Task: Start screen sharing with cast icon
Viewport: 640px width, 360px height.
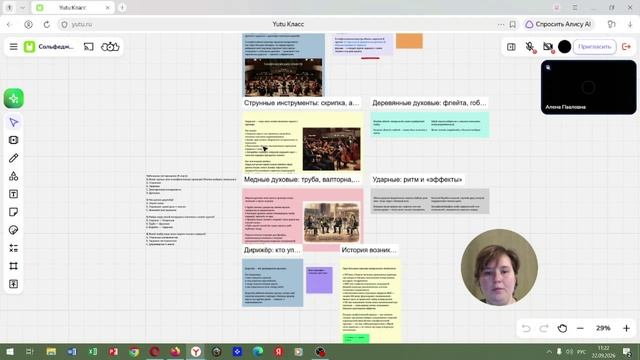Action: coord(89,47)
